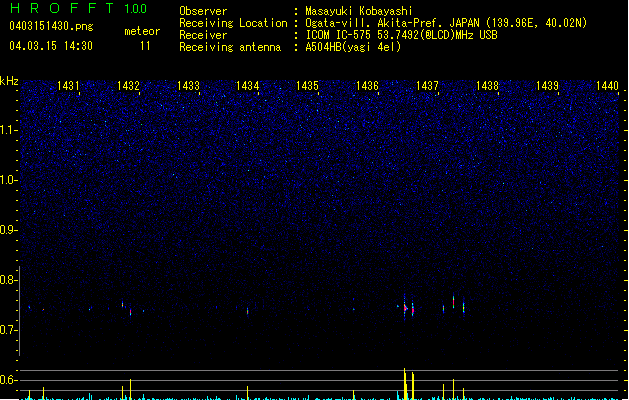Click time marker 1434

tap(248, 86)
